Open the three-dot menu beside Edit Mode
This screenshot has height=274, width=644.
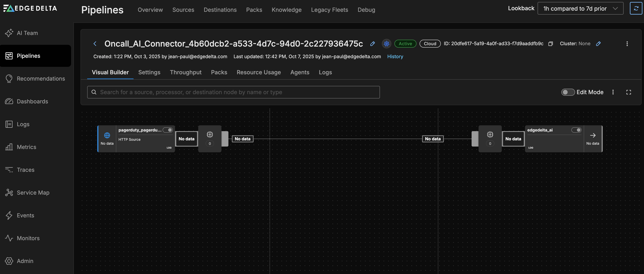(613, 92)
